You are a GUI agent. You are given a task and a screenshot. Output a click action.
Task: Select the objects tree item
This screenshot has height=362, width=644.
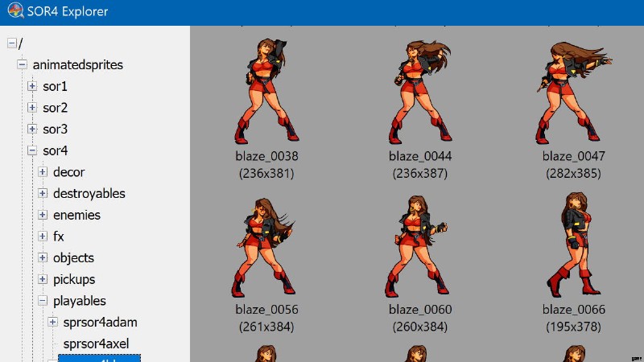(x=73, y=257)
